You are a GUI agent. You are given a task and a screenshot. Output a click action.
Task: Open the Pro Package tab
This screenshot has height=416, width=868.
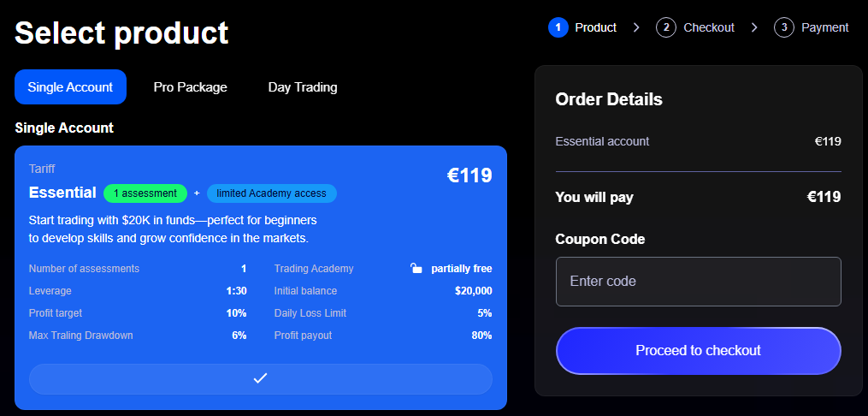190,86
